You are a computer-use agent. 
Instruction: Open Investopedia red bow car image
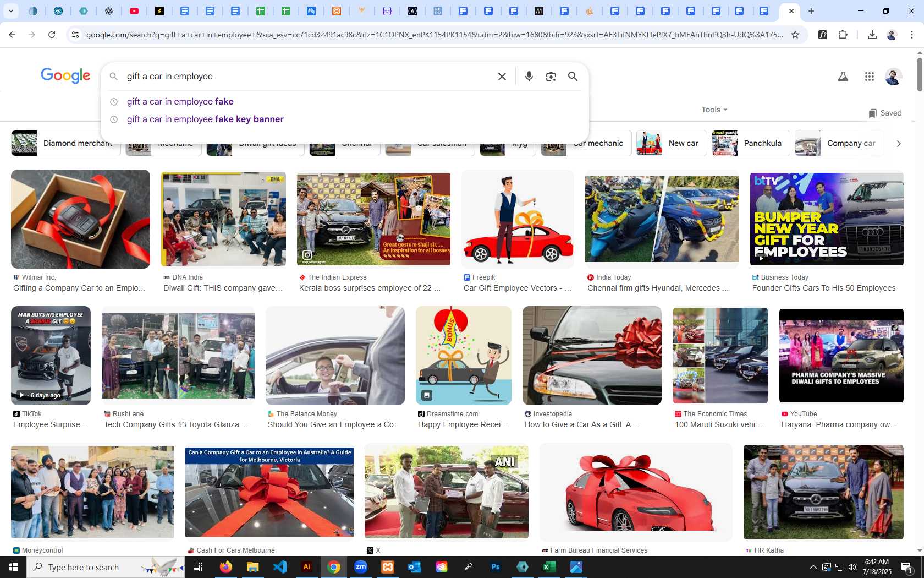click(592, 356)
